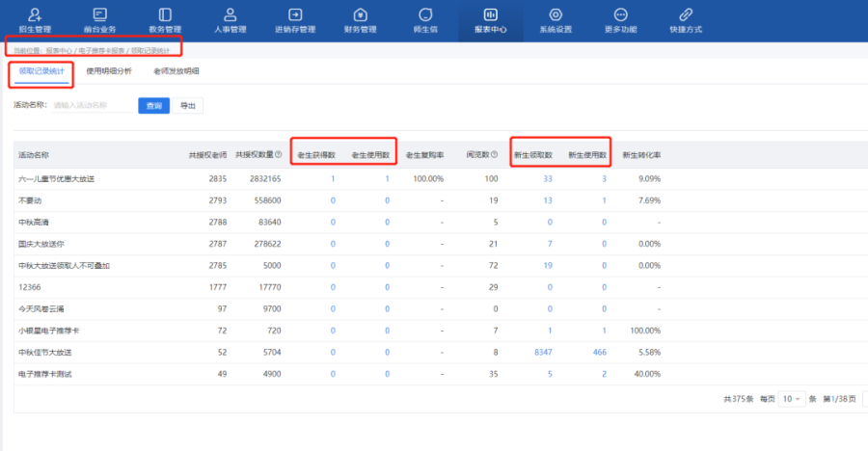Click the 导出 export button
The height and width of the screenshot is (451, 868).
click(x=188, y=105)
